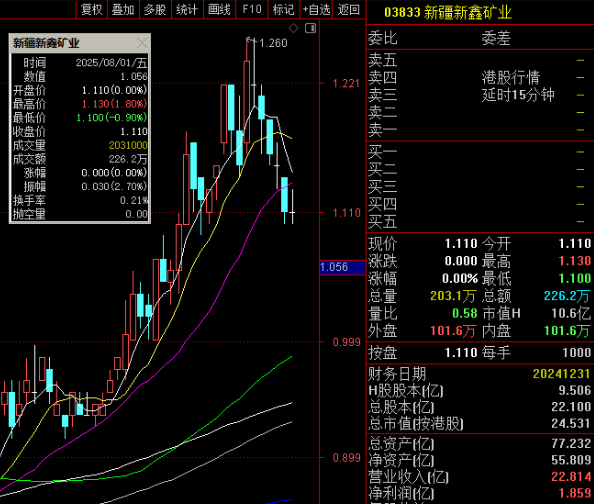
Task: Toggle the panel layout icon above chart
Action: click(310, 28)
